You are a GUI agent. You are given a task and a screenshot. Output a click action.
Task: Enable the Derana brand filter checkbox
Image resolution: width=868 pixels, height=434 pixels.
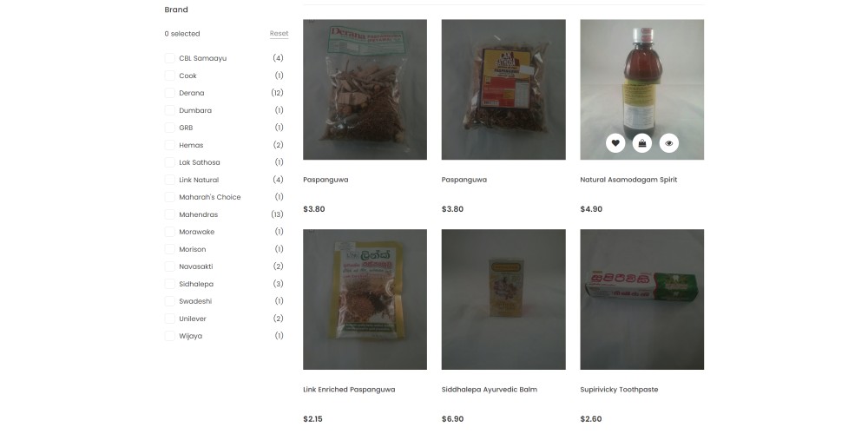[x=169, y=93]
